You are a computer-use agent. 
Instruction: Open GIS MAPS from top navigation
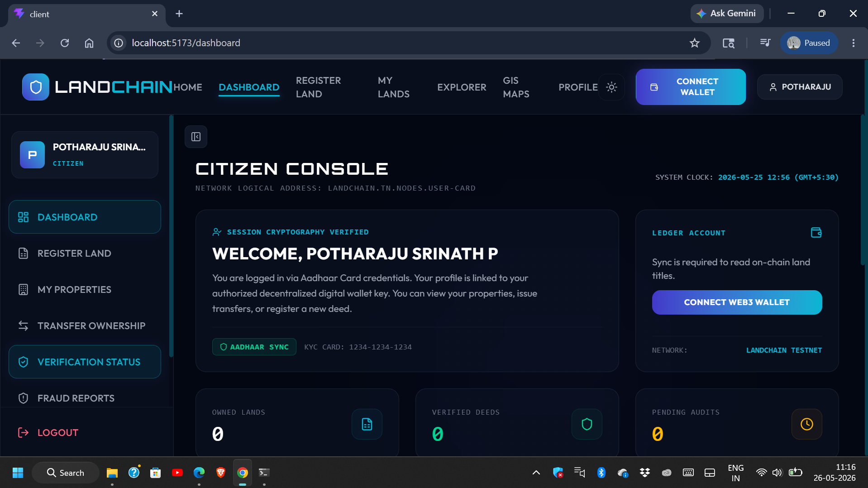[516, 87]
